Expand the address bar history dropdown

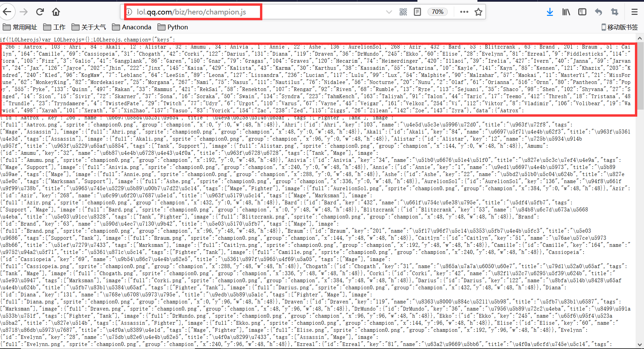389,12
